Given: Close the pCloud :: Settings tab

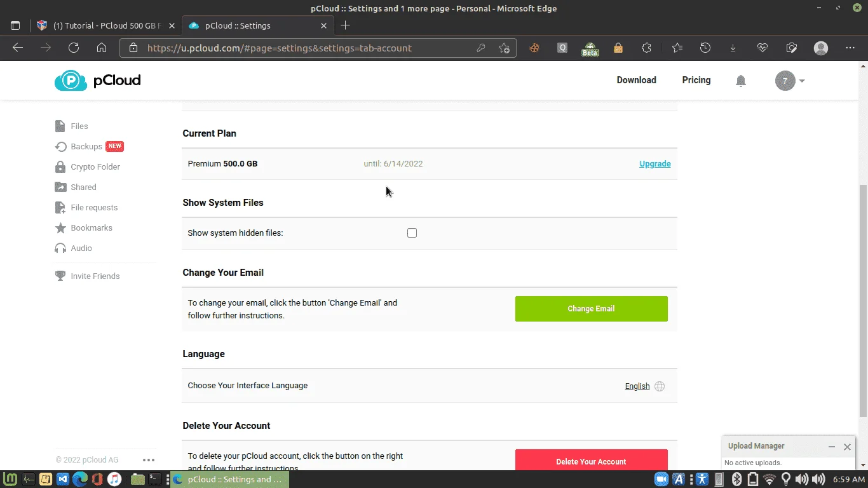Looking at the screenshot, I should point(324,25).
